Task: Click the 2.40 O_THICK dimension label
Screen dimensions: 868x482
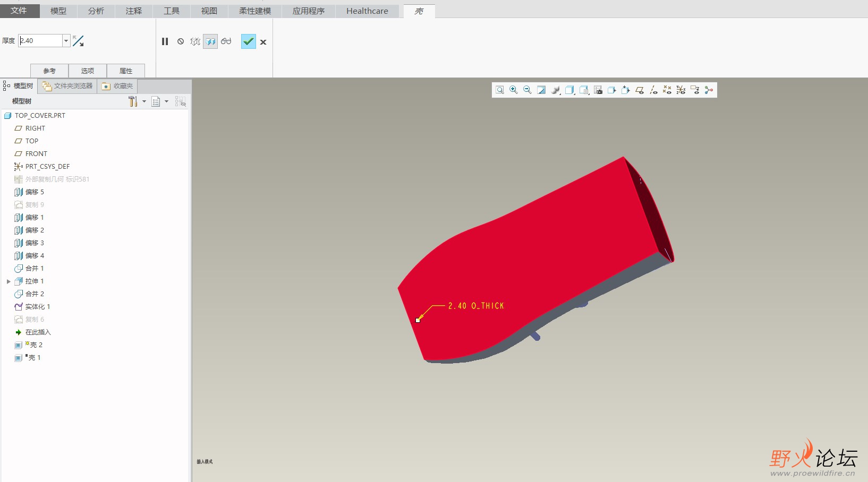Action: (x=476, y=306)
